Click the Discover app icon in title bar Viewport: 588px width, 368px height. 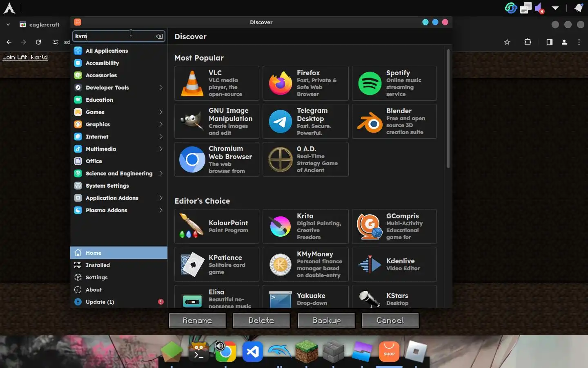tap(78, 22)
